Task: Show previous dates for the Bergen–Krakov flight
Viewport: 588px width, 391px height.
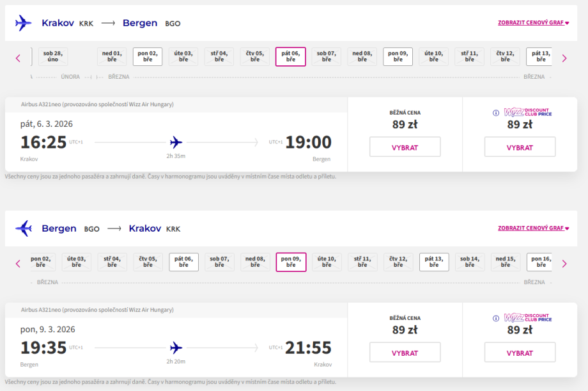Action: pyautogui.click(x=18, y=264)
